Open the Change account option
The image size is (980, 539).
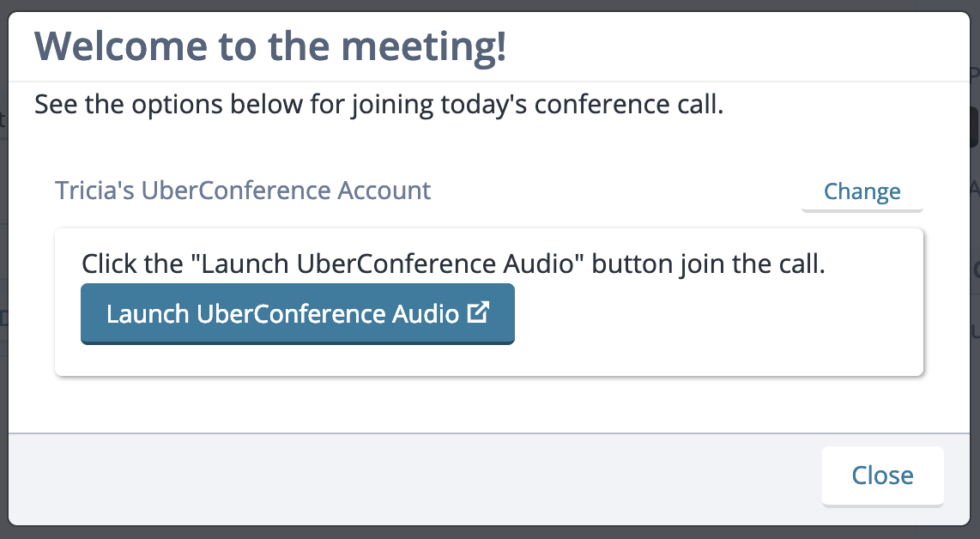pyautogui.click(x=862, y=191)
